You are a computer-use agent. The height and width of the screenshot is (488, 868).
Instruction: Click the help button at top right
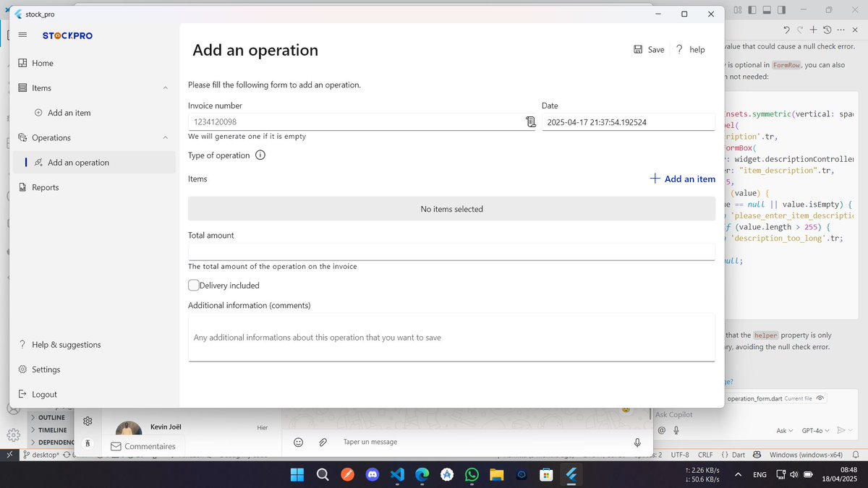(x=691, y=49)
